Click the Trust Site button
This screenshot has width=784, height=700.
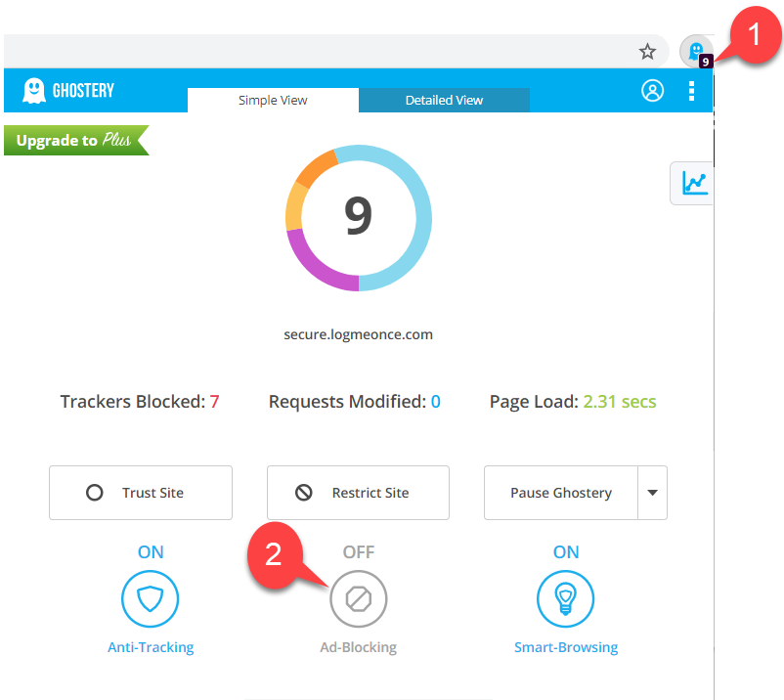141,493
